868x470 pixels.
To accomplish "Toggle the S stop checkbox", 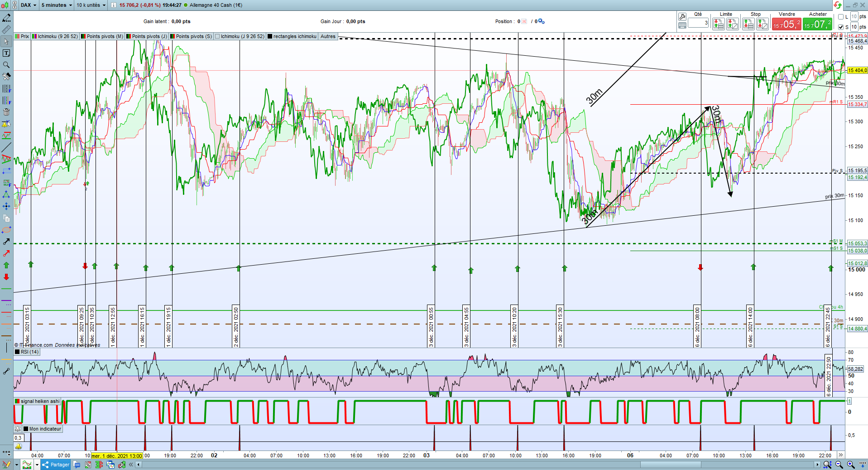I will 841,27.
